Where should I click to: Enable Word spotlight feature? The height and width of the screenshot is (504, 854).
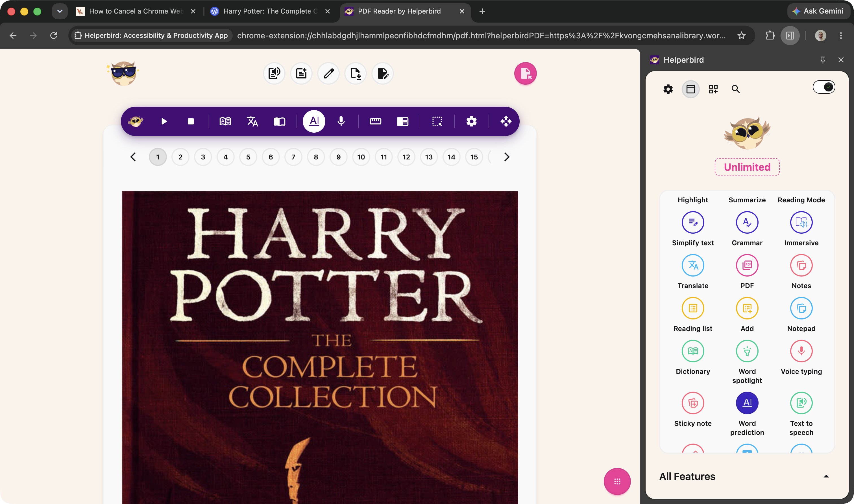point(747,351)
